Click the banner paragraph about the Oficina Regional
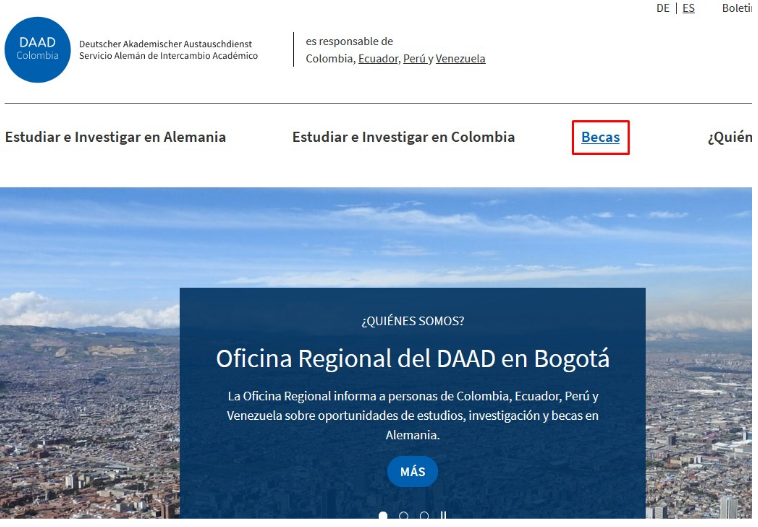This screenshot has height=527, width=758. click(413, 416)
